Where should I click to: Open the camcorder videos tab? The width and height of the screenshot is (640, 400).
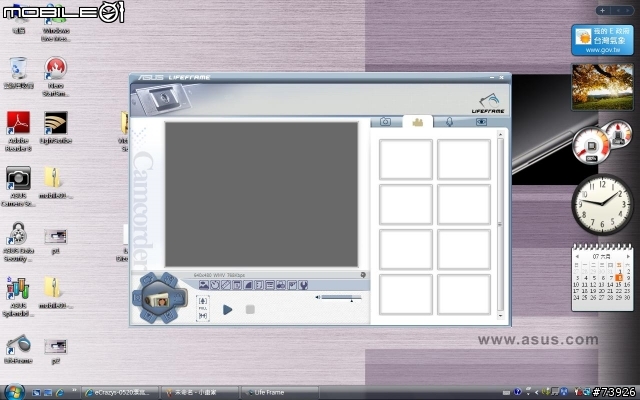[x=417, y=122]
